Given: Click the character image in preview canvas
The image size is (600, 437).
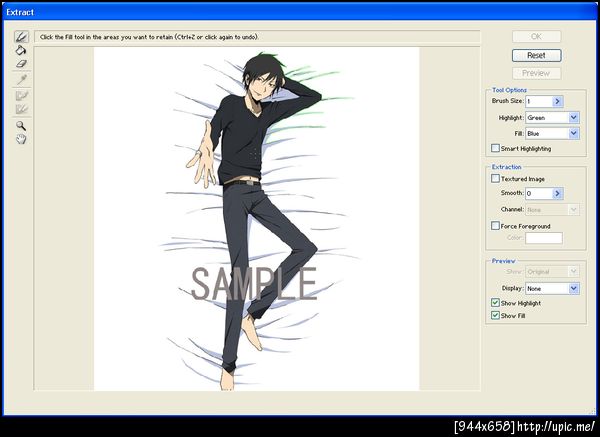Looking at the screenshot, I should click(x=257, y=219).
